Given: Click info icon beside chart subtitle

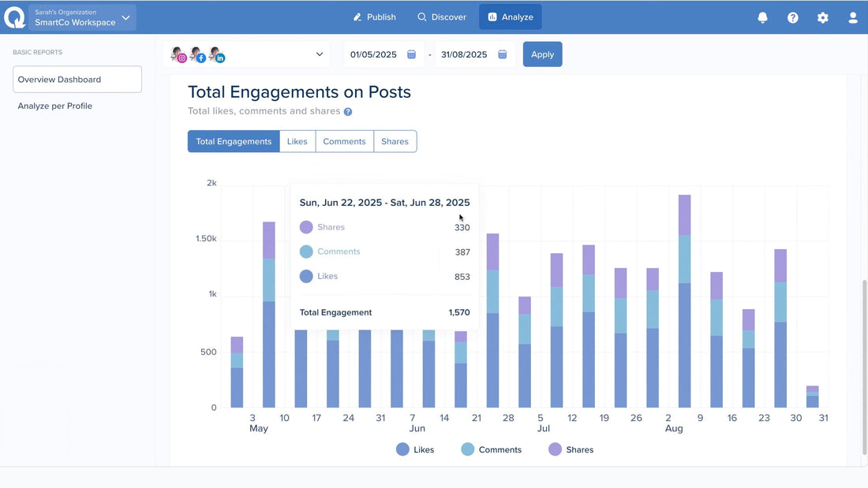Looking at the screenshot, I should coord(348,112).
